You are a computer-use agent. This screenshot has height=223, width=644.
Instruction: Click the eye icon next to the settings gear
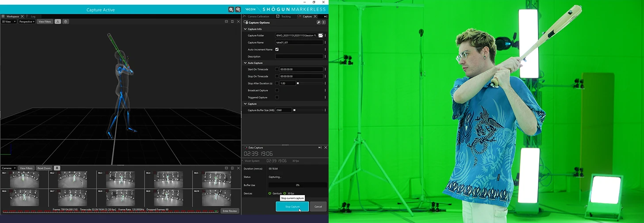pyautogui.click(x=238, y=9)
